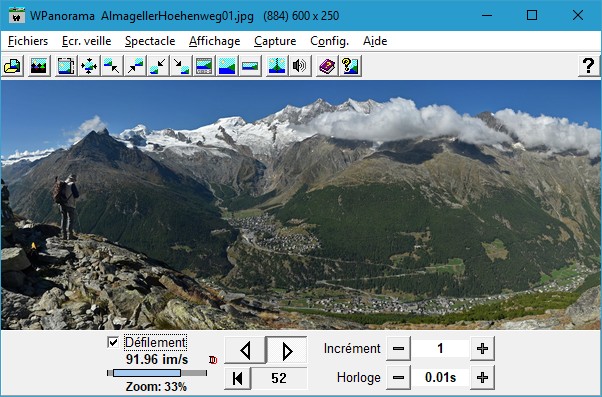
Task: Minimize the WPanorama window
Action: click(x=487, y=16)
